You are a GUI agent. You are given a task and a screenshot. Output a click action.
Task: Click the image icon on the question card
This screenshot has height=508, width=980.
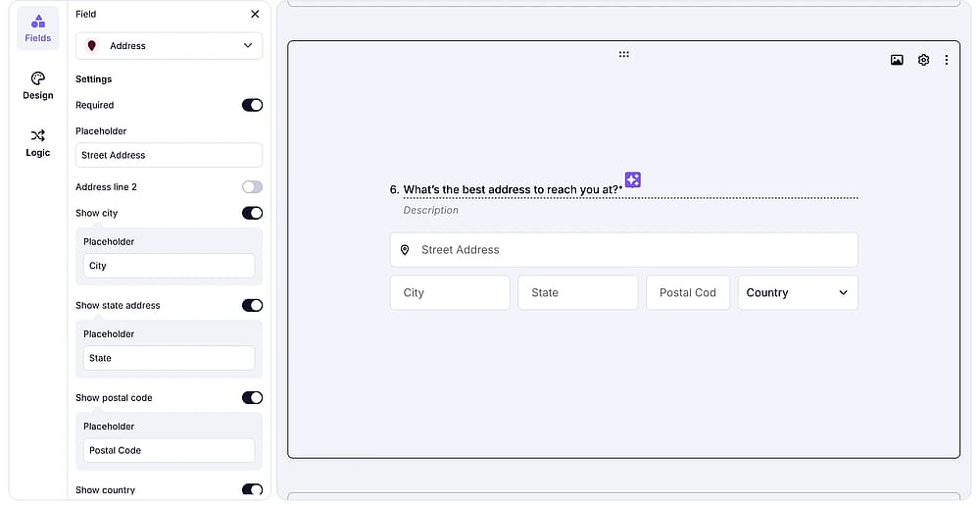(897, 60)
